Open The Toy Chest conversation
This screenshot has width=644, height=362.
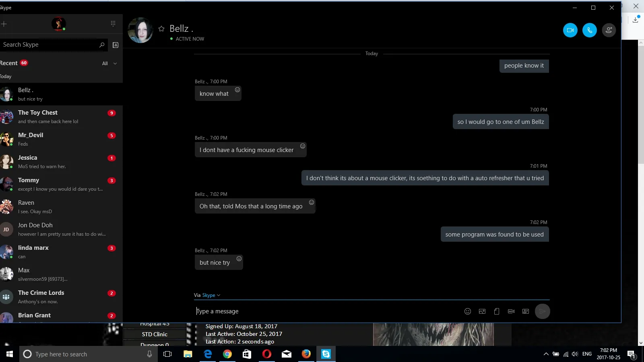(x=61, y=117)
